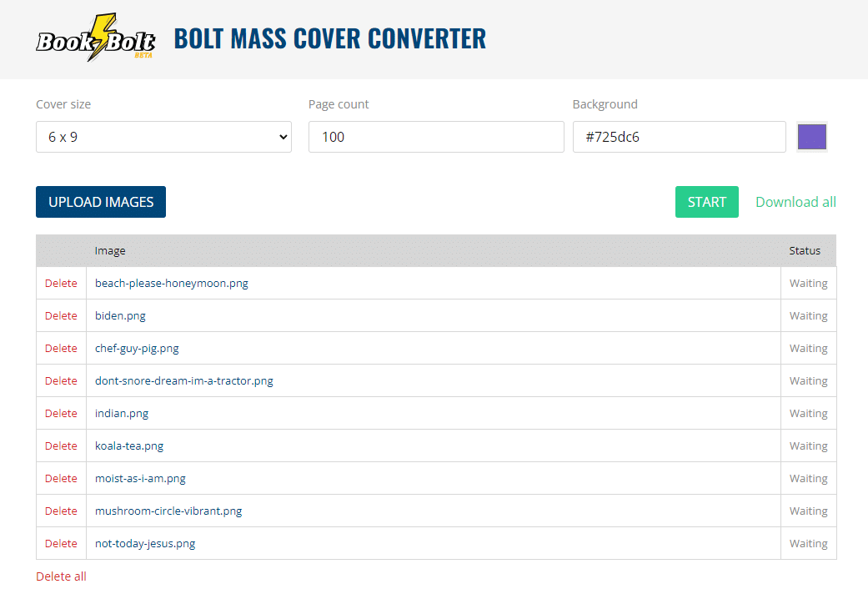Screen dimensions: 868x599
Task: Click Waiting status of indian.png
Action: coord(808,413)
